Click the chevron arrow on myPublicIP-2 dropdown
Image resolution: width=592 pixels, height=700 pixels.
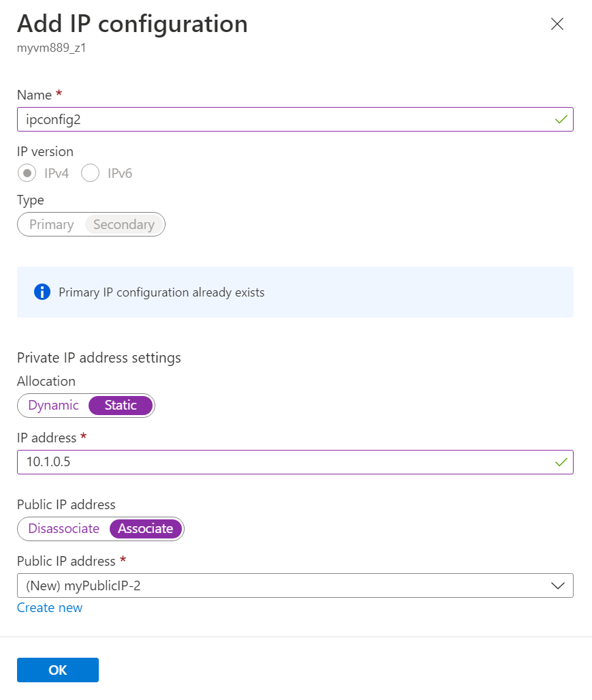tap(557, 585)
